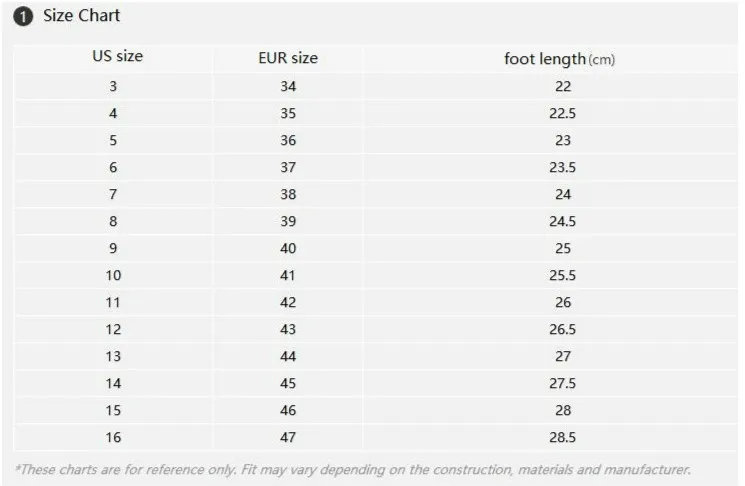Click the EUR size column header
Image resolution: width=745 pixels, height=486 pixels.
[288, 58]
